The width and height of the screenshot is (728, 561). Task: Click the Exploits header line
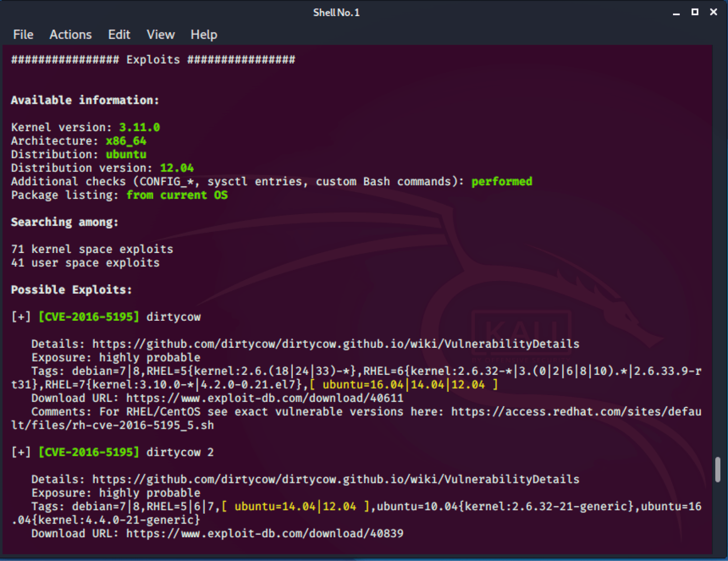[153, 60]
